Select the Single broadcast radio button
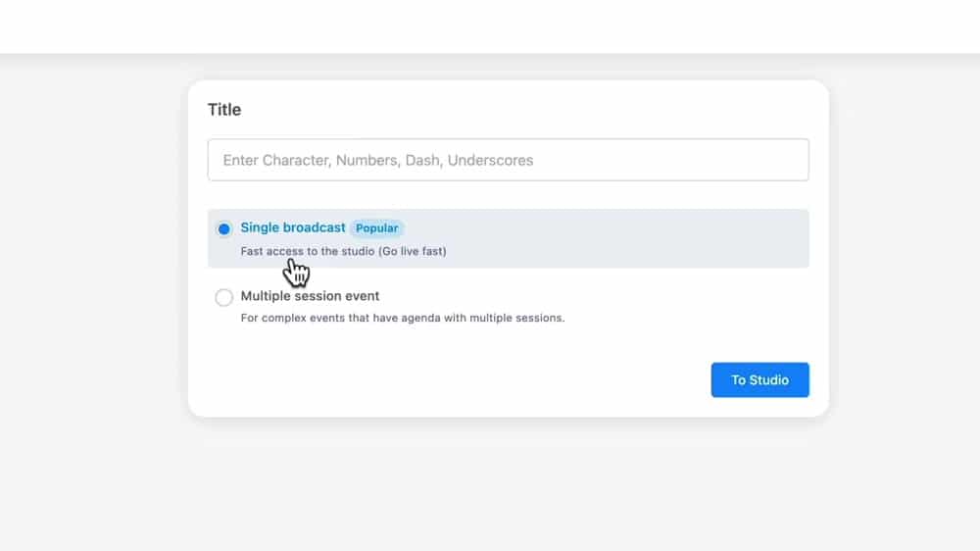This screenshot has width=980, height=551. click(224, 229)
